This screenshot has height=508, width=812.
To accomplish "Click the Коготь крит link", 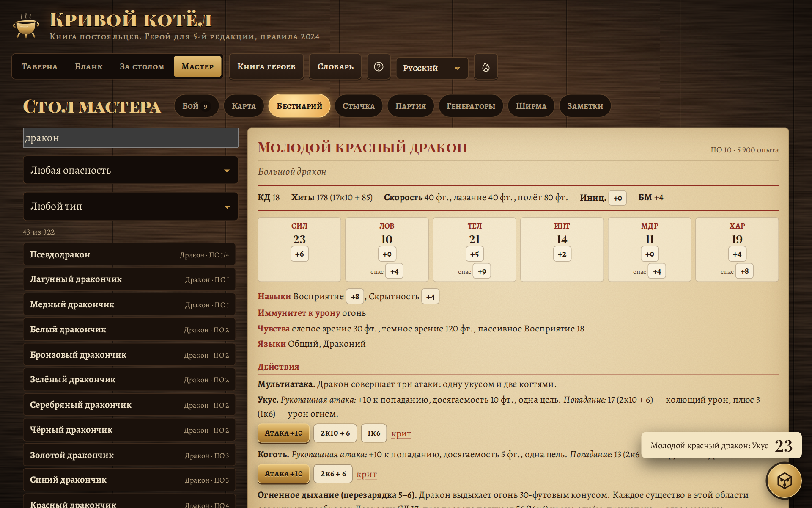I will (366, 474).
